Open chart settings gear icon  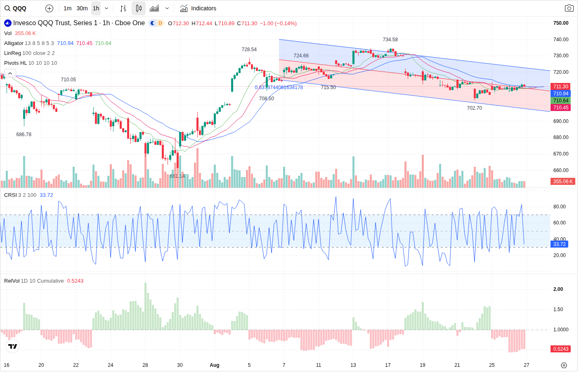point(564,365)
